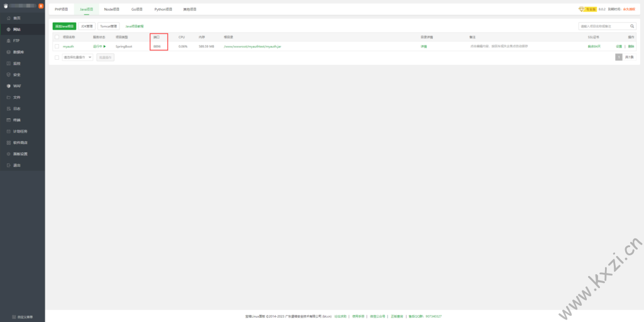The height and width of the screenshot is (322, 644).
Task: Click the green run-status arrow for myauth
Action: pos(105,47)
